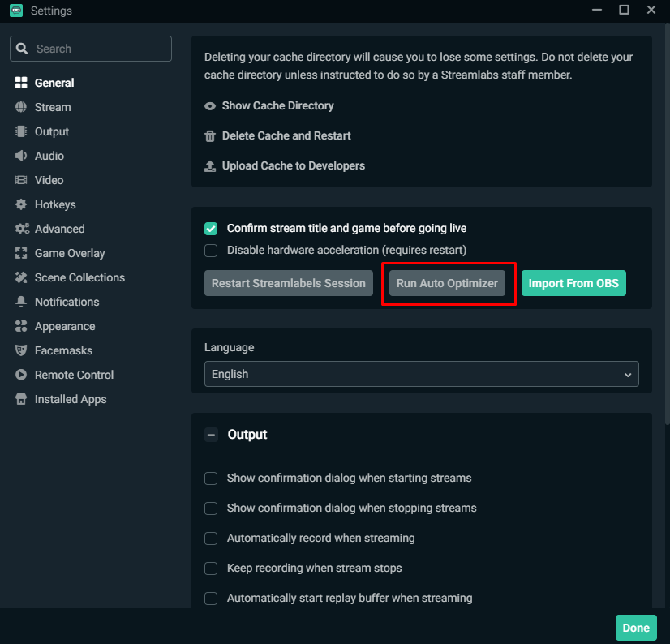670x644 pixels.
Task: Go to Scene Collections settings
Action: point(79,277)
